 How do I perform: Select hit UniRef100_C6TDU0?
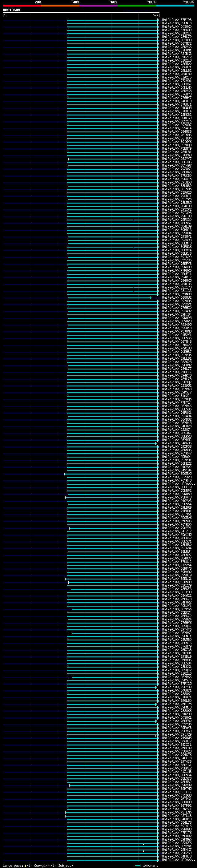[x=177, y=139]
